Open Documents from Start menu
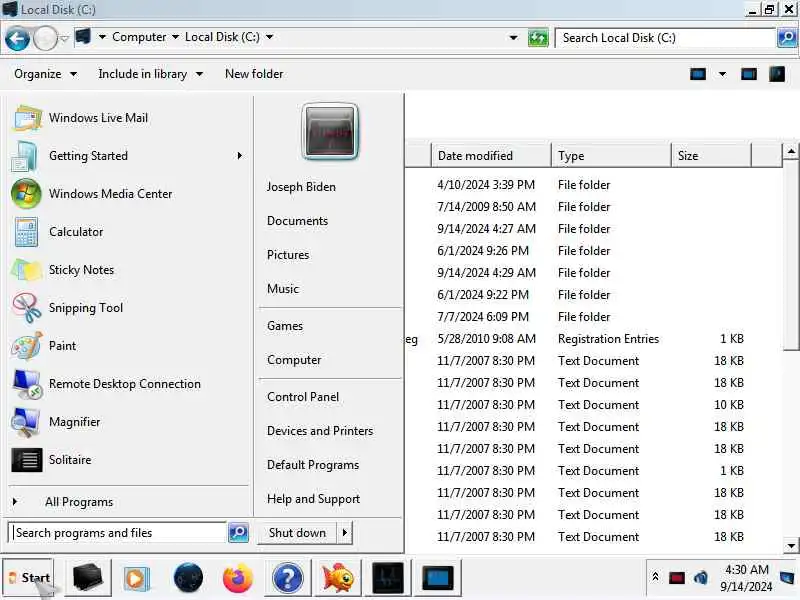The width and height of the screenshot is (800, 600). click(297, 221)
